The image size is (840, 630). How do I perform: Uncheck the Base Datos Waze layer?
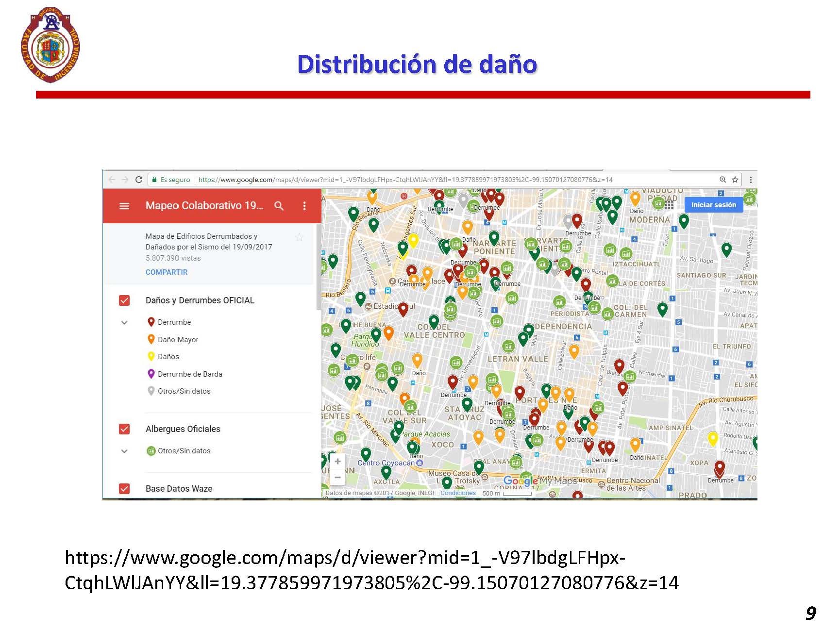click(x=124, y=489)
